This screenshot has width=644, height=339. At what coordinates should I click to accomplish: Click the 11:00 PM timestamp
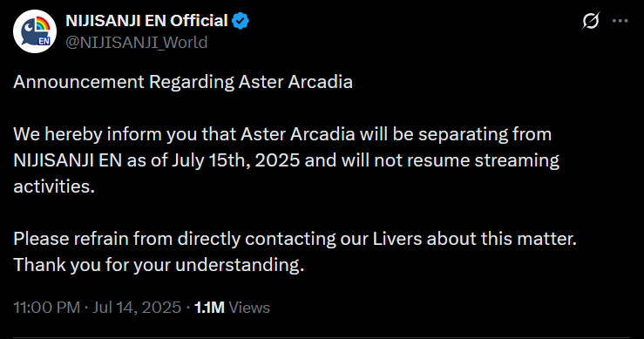click(47, 308)
